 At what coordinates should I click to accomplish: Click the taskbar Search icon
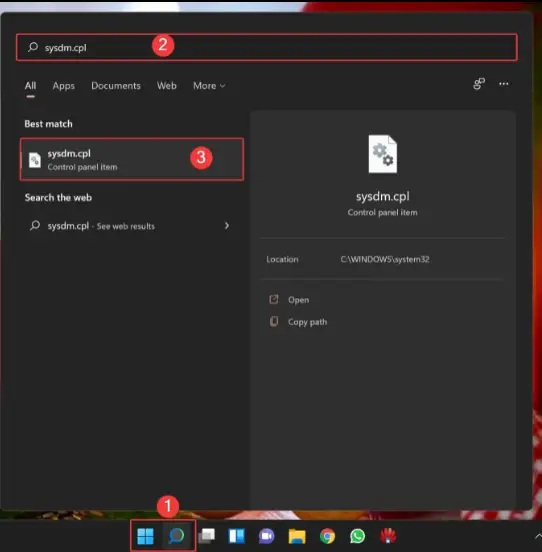pyautogui.click(x=176, y=536)
